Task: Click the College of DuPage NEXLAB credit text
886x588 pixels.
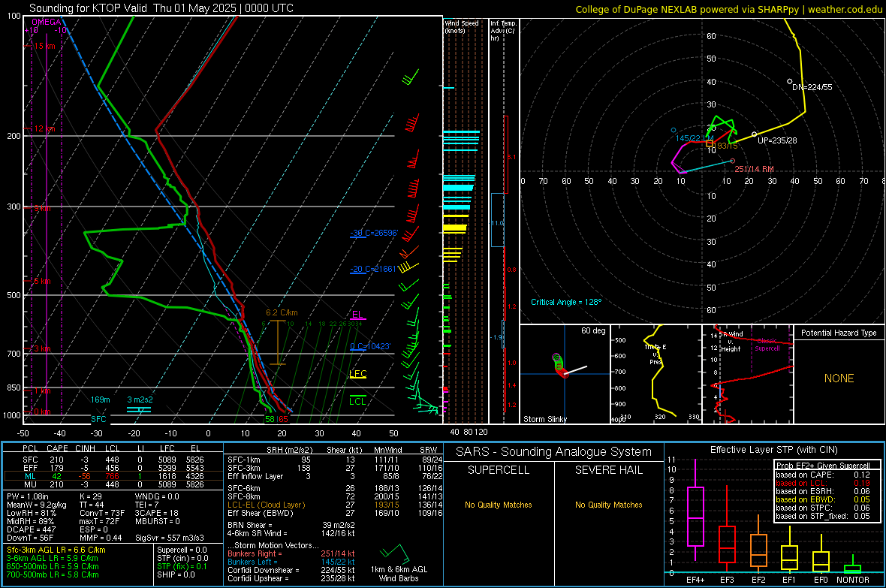Action: tap(728, 9)
